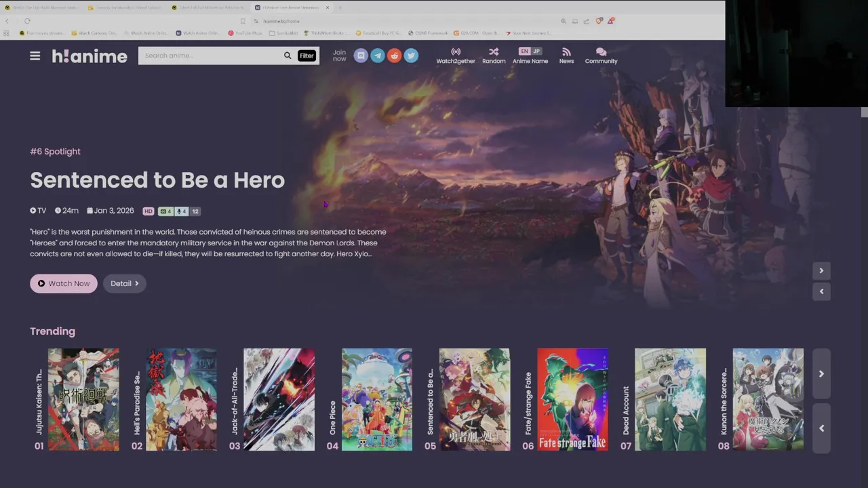868x488 pixels.
Task: Open the Telegram join link icon
Action: point(378,56)
